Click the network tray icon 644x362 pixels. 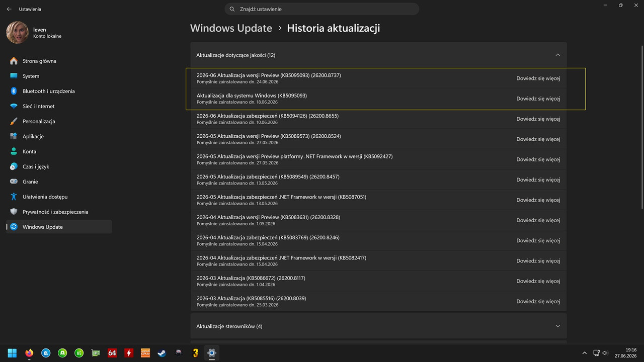point(596,353)
